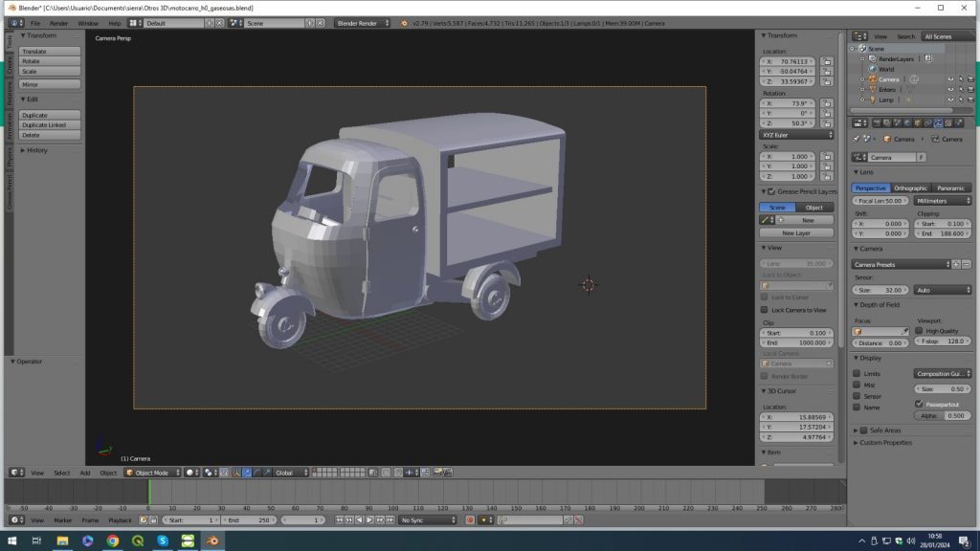Click the Lamp icon in the outliner
The height and width of the screenshot is (551, 980).
click(x=873, y=99)
